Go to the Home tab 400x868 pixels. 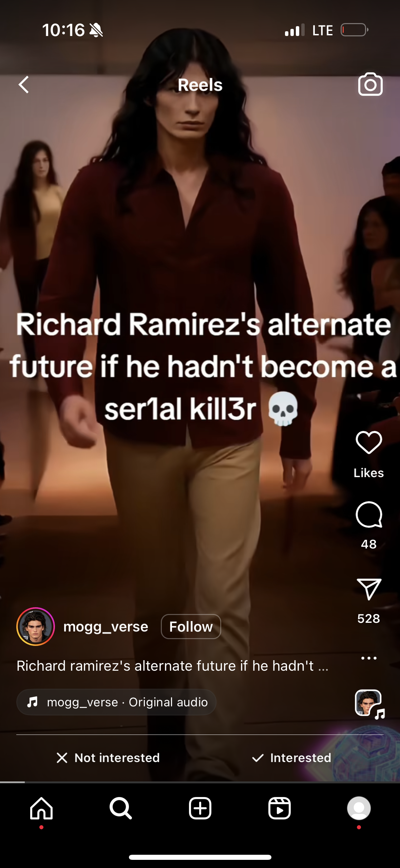click(x=41, y=809)
